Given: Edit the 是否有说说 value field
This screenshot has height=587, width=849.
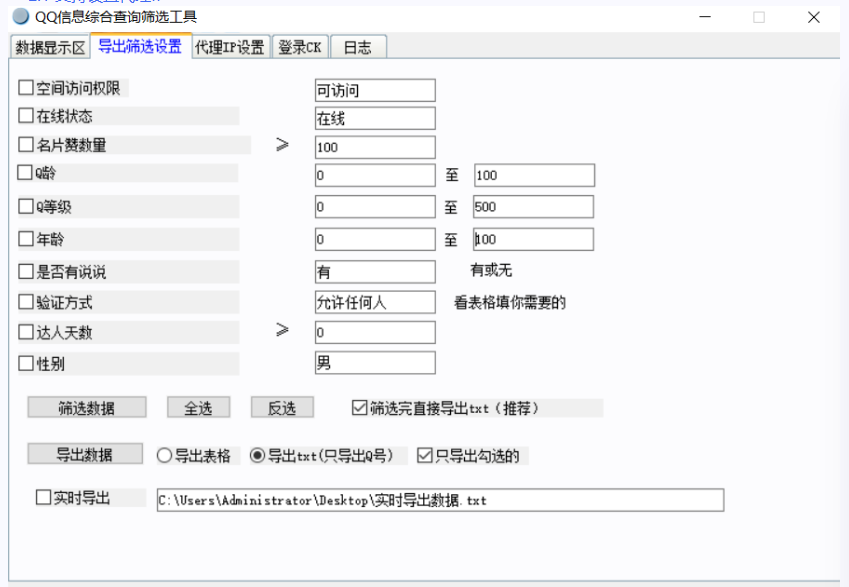Looking at the screenshot, I should tap(375, 272).
